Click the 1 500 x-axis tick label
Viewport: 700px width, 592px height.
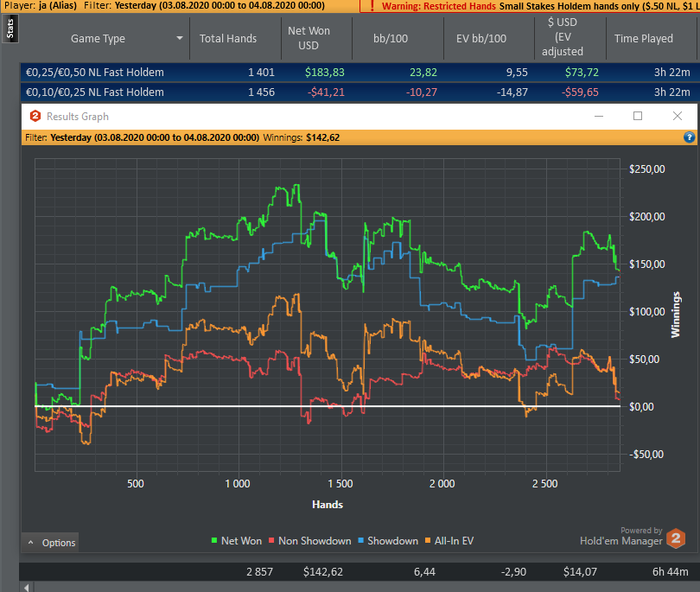(340, 484)
